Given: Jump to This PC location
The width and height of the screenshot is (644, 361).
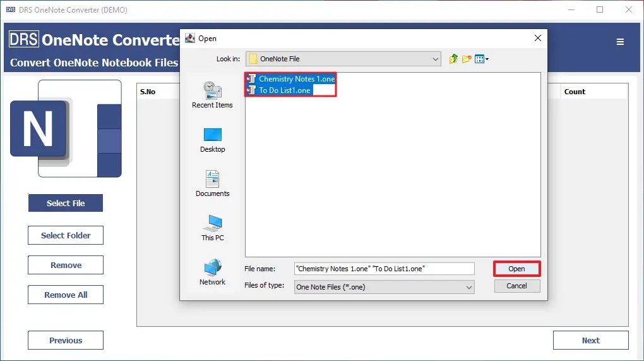Looking at the screenshot, I should click(x=212, y=228).
